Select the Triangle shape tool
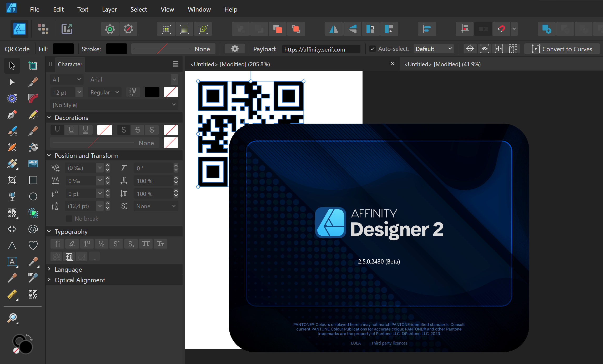This screenshot has height=364, width=603. pos(12,245)
